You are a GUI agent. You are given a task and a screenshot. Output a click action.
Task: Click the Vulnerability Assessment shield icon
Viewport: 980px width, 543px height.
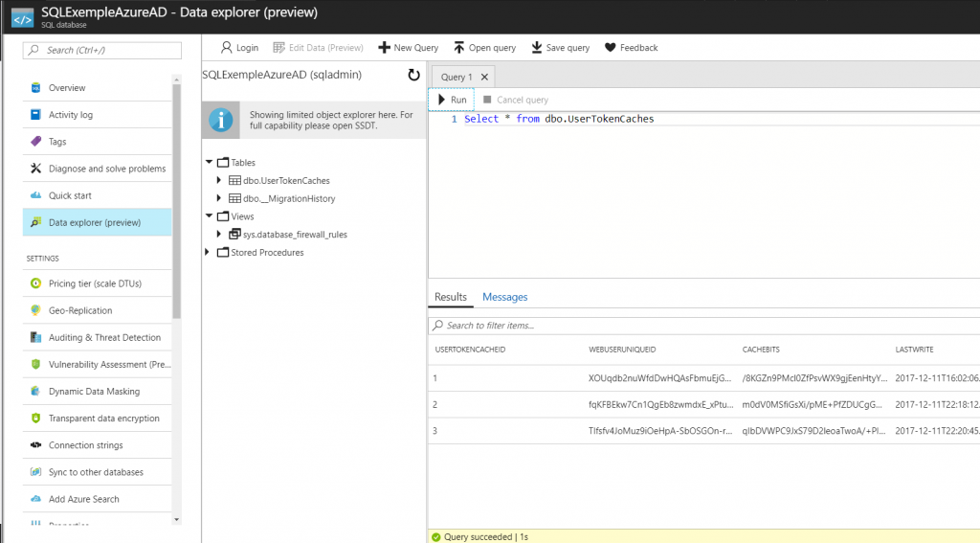[x=35, y=364]
